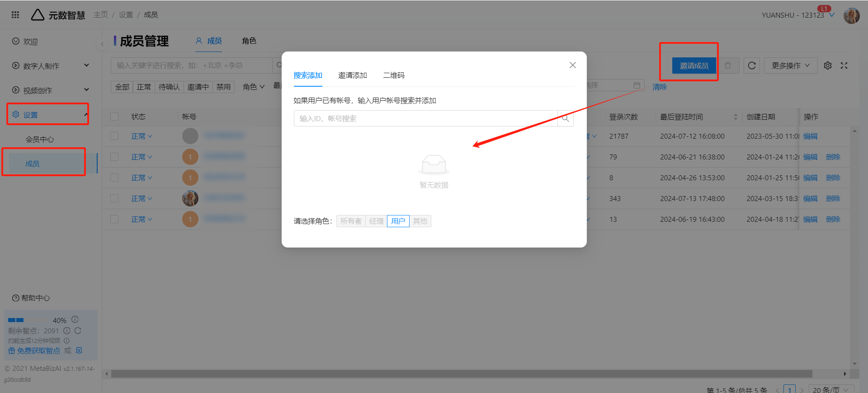
Task: Open the app grid launcher icon
Action: [15, 15]
